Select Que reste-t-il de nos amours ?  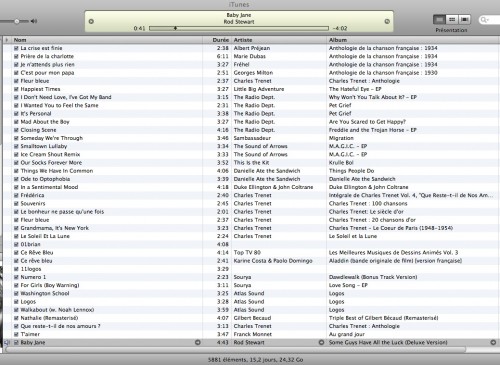(x=60, y=326)
